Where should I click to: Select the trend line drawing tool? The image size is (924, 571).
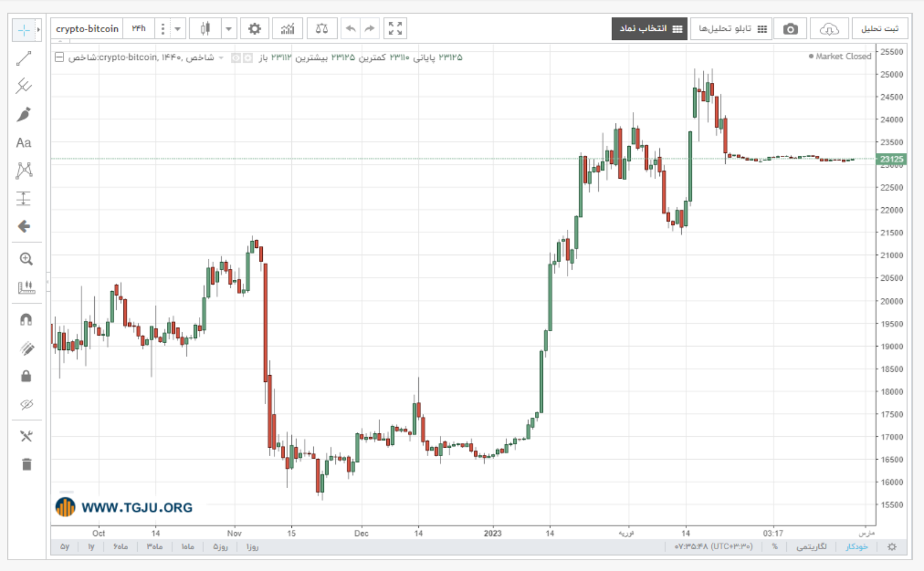(24, 58)
